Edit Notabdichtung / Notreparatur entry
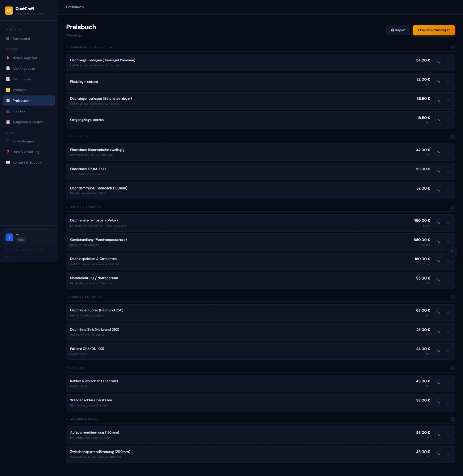The width and height of the screenshot is (463, 476). [438, 280]
